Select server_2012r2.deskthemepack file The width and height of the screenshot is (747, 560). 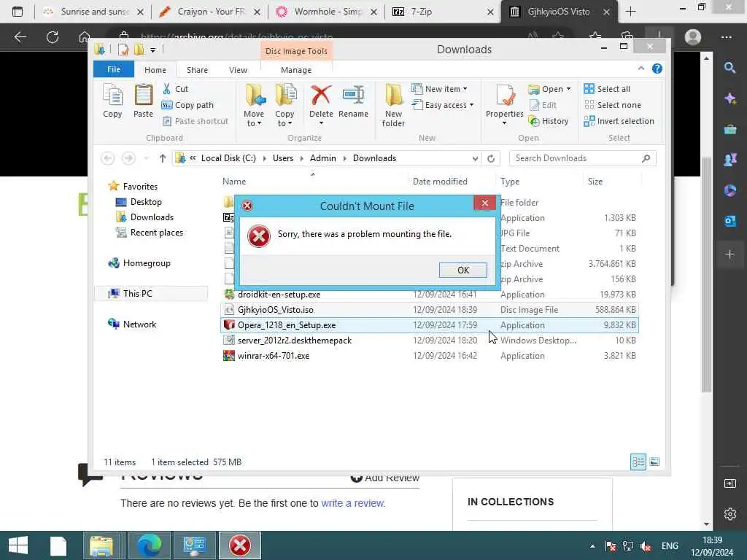point(429,341)
